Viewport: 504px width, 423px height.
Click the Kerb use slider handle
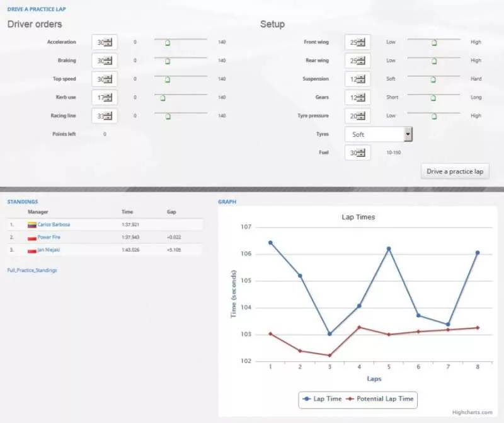click(163, 98)
